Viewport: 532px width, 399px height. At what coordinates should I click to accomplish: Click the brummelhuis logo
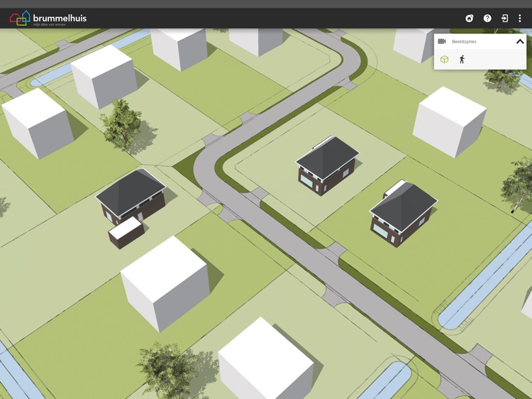(48, 18)
